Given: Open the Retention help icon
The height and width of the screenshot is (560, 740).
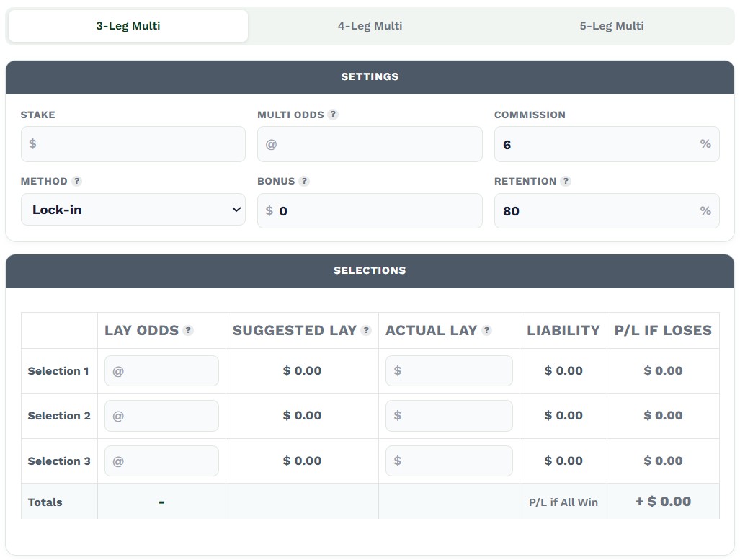Looking at the screenshot, I should (566, 181).
